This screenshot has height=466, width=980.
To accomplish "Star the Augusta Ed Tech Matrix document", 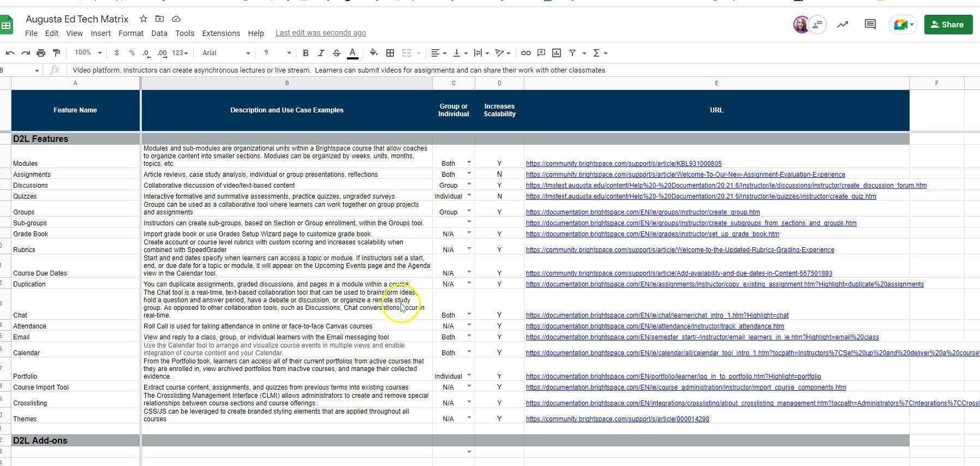I will coord(144,19).
